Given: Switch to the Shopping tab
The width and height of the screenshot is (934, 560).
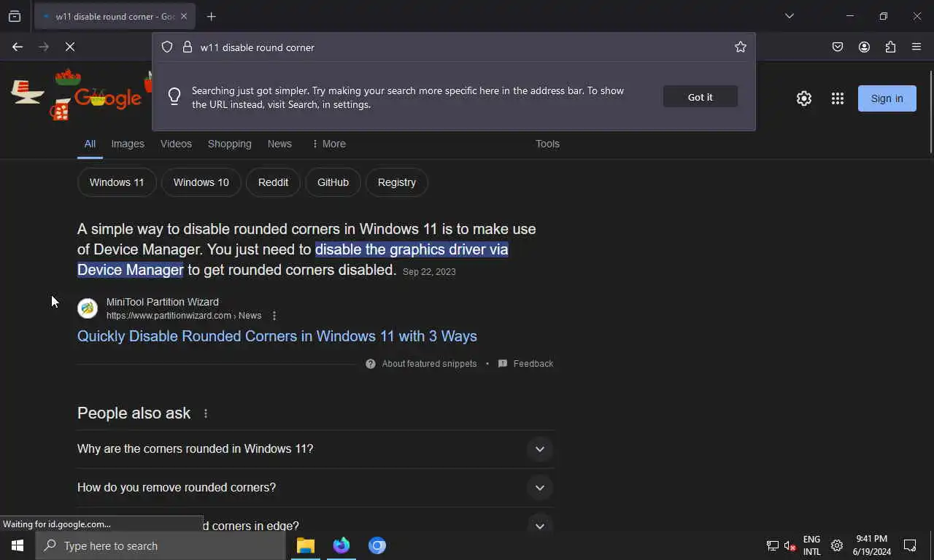Looking at the screenshot, I should click(229, 144).
